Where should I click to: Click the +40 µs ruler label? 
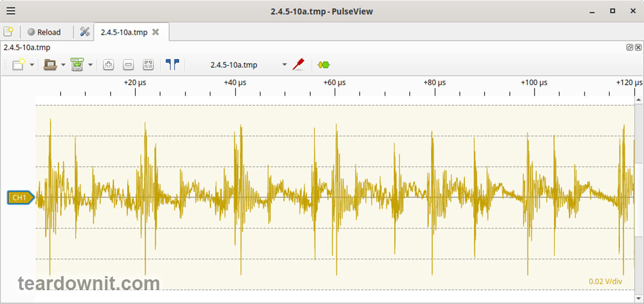coord(235,83)
